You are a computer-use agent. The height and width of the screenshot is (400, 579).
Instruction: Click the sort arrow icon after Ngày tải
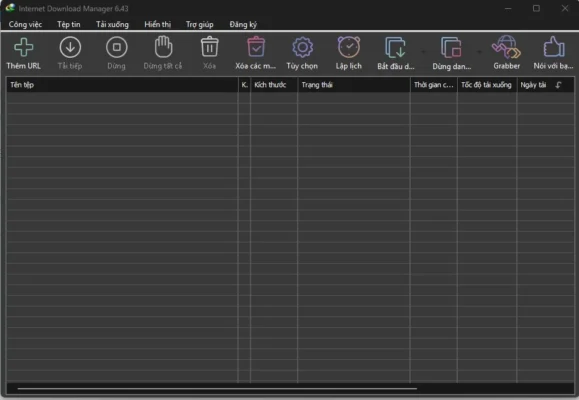click(x=559, y=85)
